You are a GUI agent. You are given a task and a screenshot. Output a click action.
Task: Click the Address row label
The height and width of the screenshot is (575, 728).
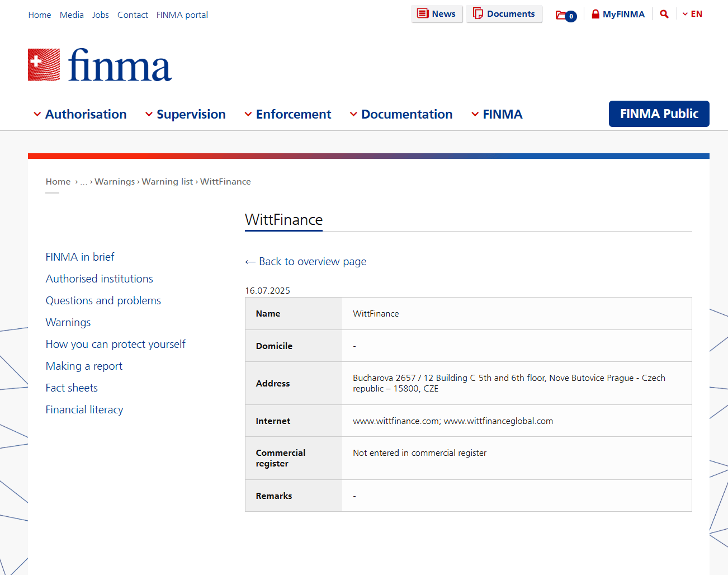pyautogui.click(x=273, y=384)
